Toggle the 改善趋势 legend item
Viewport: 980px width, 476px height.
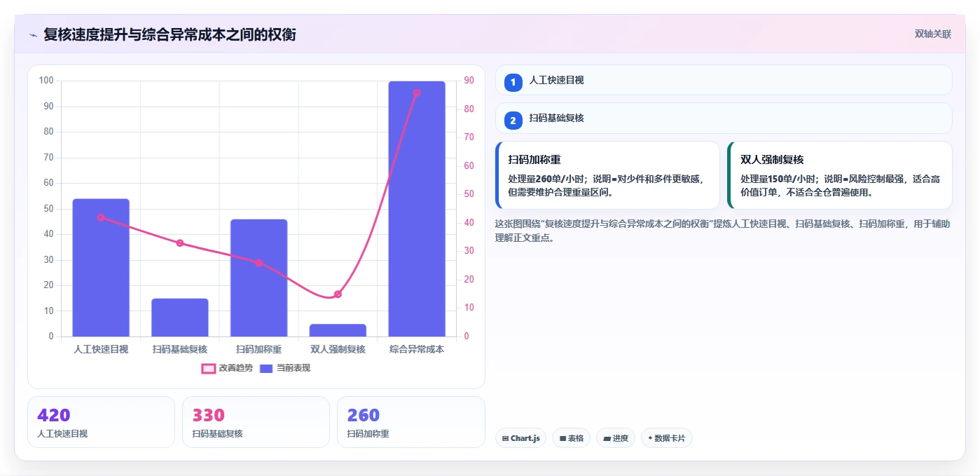227,368
